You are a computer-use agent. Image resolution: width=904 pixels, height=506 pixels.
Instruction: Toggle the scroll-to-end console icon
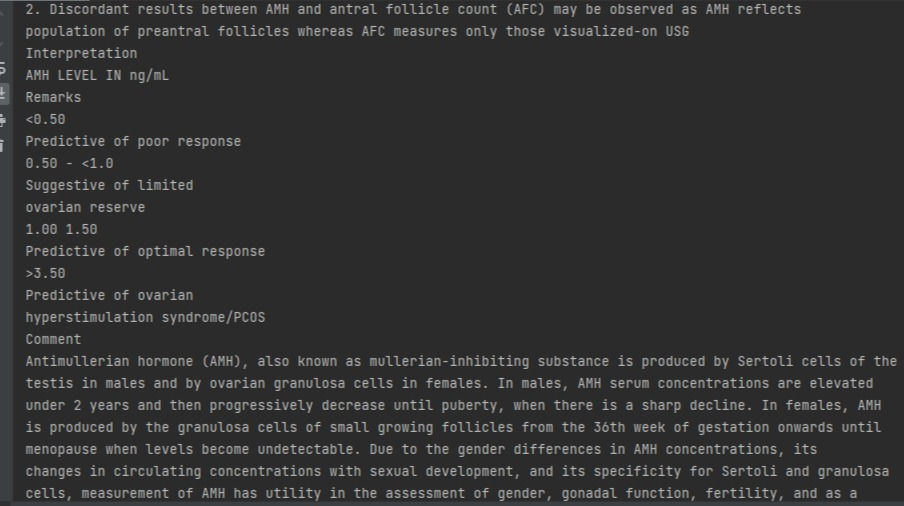(2, 93)
